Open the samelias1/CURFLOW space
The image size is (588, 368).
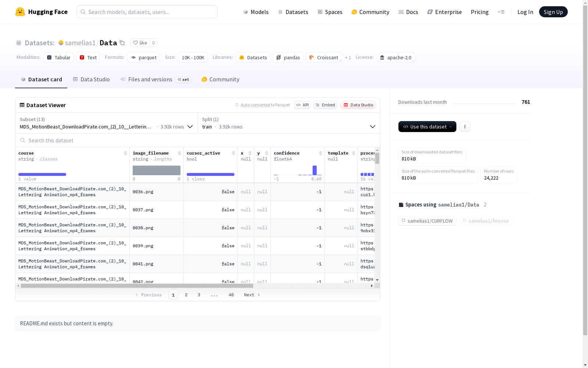pyautogui.click(x=427, y=221)
